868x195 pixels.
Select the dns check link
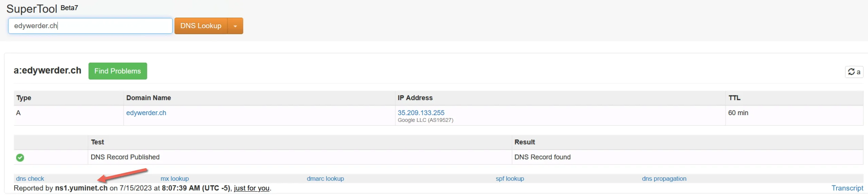(x=30, y=179)
